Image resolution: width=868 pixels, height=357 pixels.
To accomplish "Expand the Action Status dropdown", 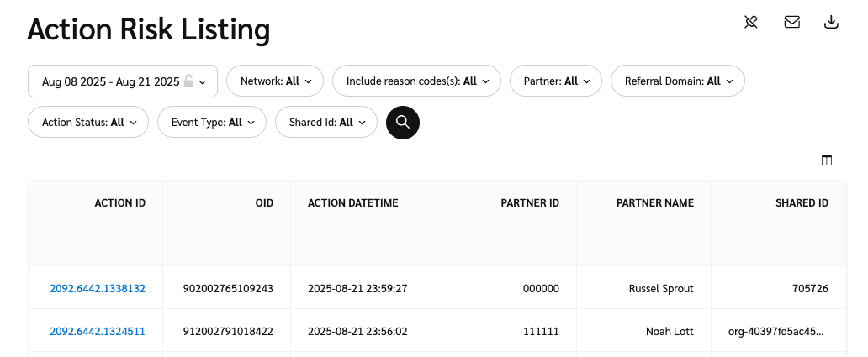I will 88,122.
